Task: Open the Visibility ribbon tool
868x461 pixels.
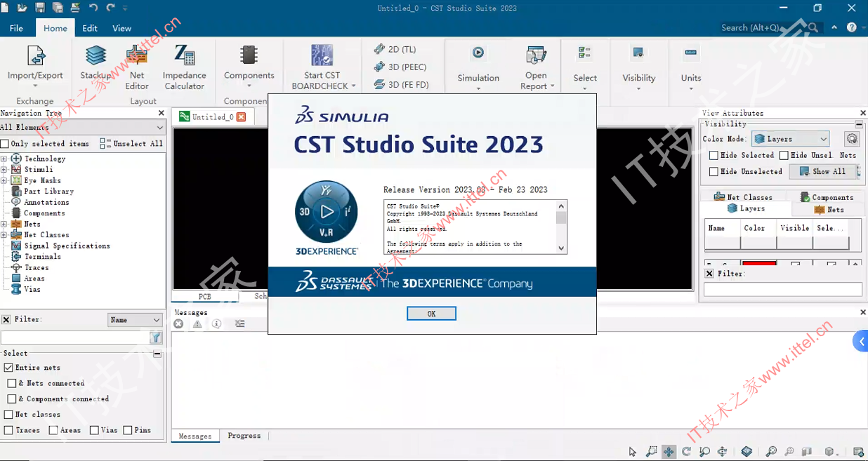Action: 639,67
